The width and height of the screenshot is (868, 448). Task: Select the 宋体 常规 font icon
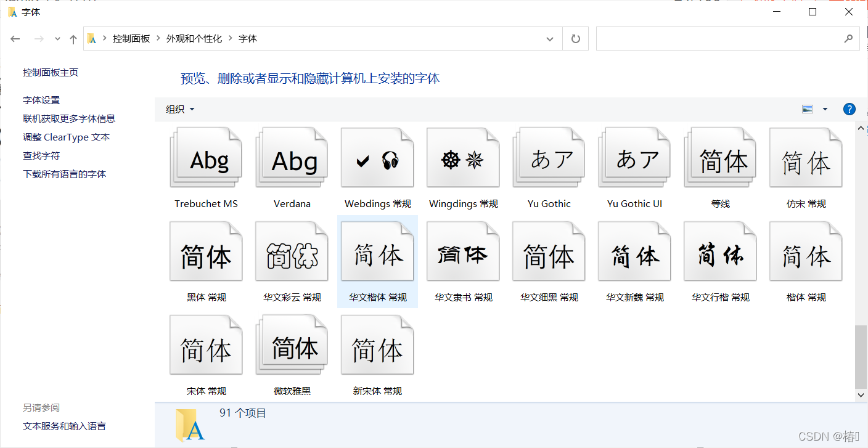[x=206, y=345]
